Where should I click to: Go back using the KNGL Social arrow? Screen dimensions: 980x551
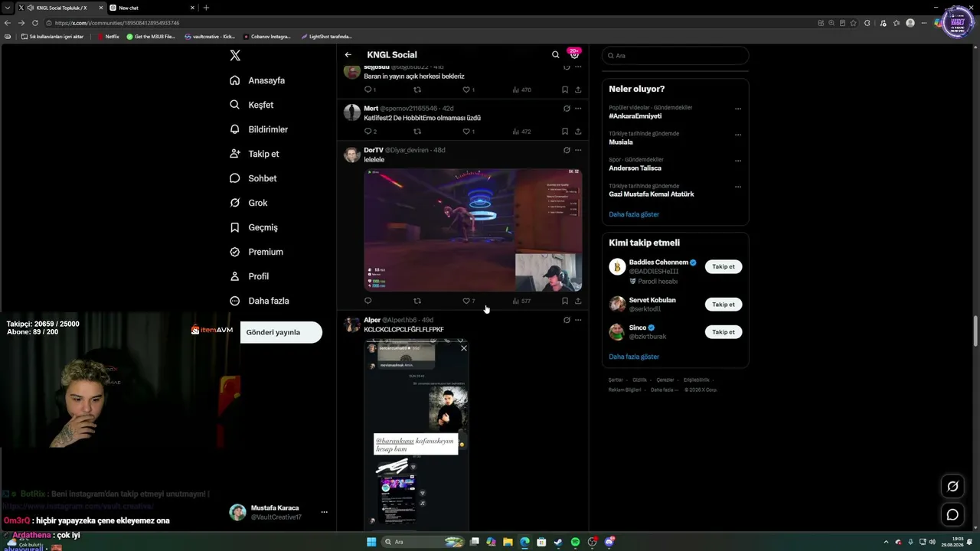pyautogui.click(x=348, y=55)
